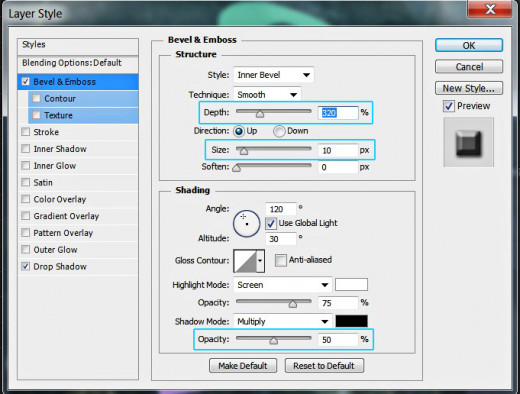520x394 pixels.
Task: Toggle the Preview checkbox
Action: click(449, 106)
